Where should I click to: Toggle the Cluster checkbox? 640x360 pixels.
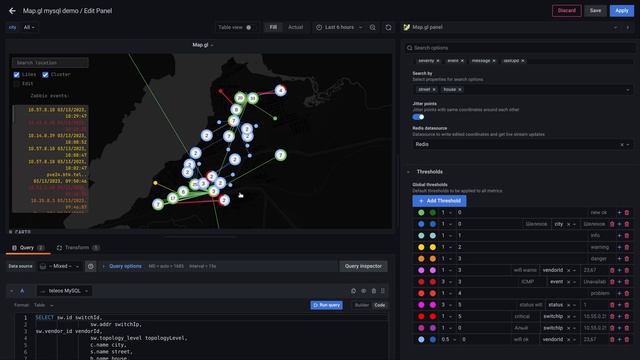pos(45,75)
